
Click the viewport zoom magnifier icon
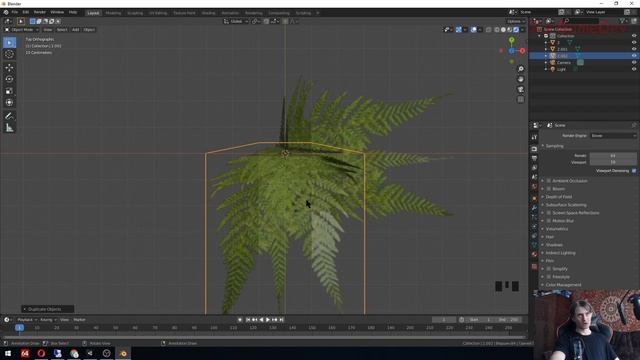coord(520,69)
